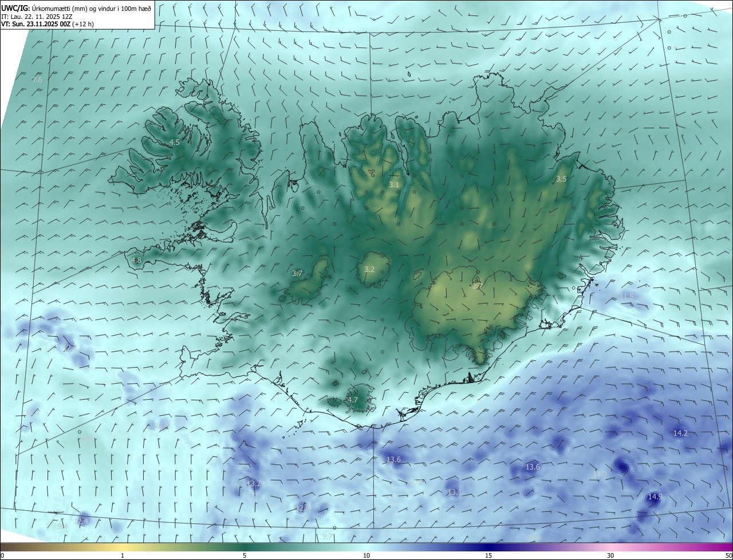733x560 pixels.
Task: Click the '13.2' value label over the sea
Action: pos(254,484)
